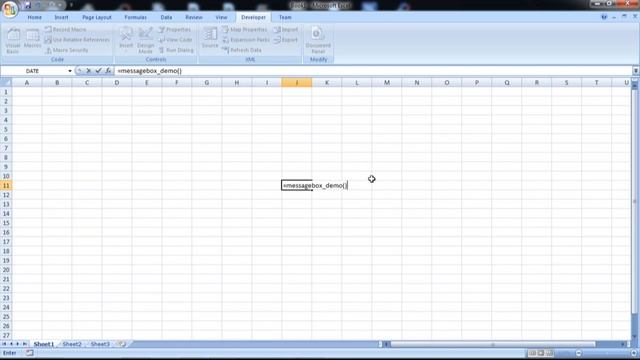This screenshot has width=640, height=360.
Task: Click the Zoom In plus button
Action: (x=634, y=353)
